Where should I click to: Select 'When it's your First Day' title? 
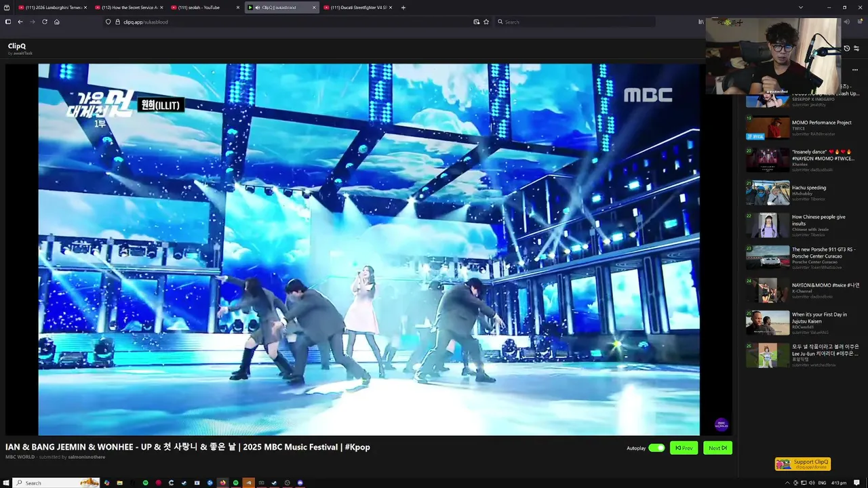(x=819, y=317)
